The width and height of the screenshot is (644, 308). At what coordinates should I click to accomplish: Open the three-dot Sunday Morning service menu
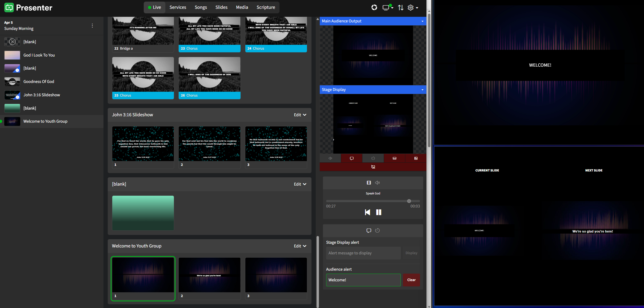[92, 26]
